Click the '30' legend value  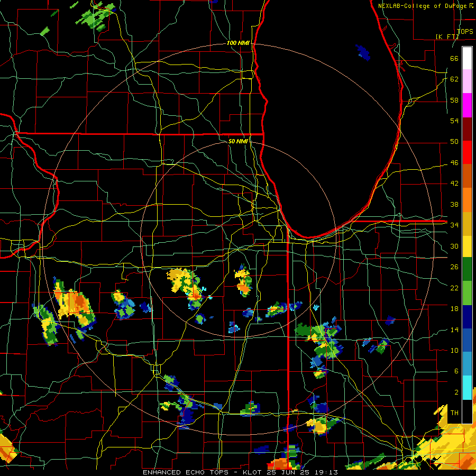pos(454,246)
